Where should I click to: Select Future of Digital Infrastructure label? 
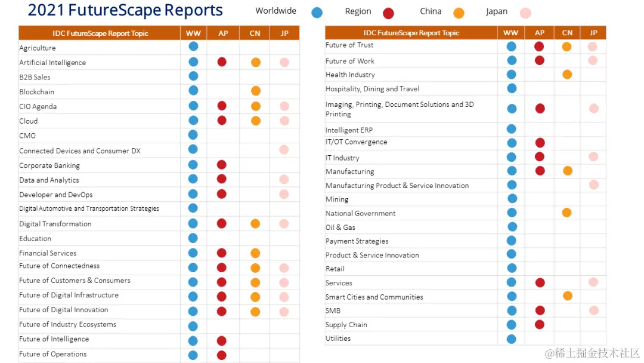tap(69, 295)
